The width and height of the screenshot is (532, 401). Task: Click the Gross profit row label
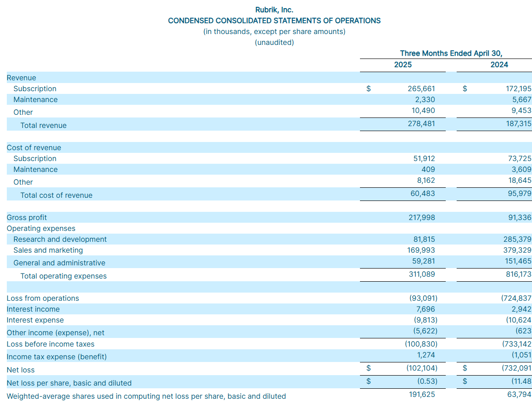[x=27, y=218]
